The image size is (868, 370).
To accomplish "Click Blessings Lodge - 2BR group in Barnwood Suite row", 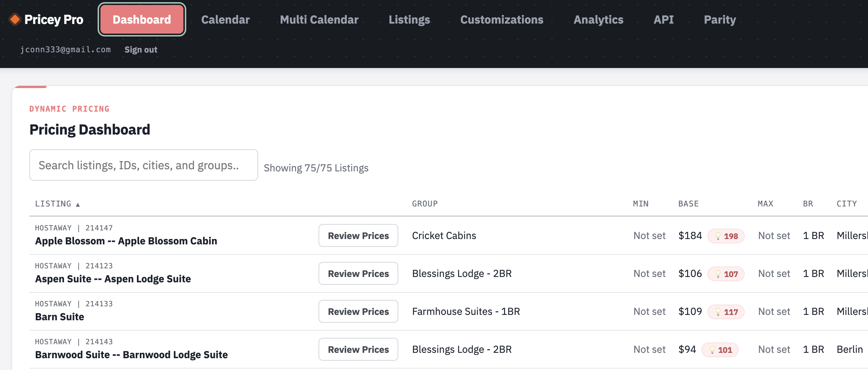I will 462,349.
